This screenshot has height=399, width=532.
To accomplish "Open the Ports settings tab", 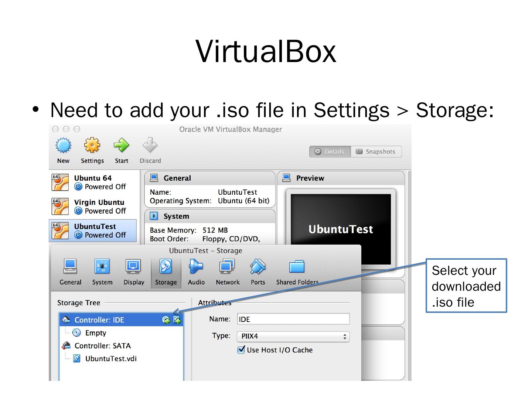I will pyautogui.click(x=258, y=272).
